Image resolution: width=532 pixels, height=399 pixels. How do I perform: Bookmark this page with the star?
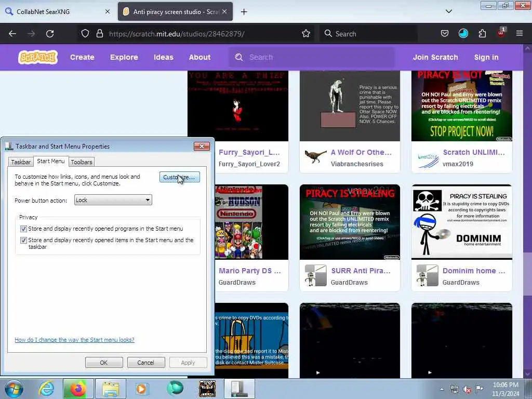(306, 34)
